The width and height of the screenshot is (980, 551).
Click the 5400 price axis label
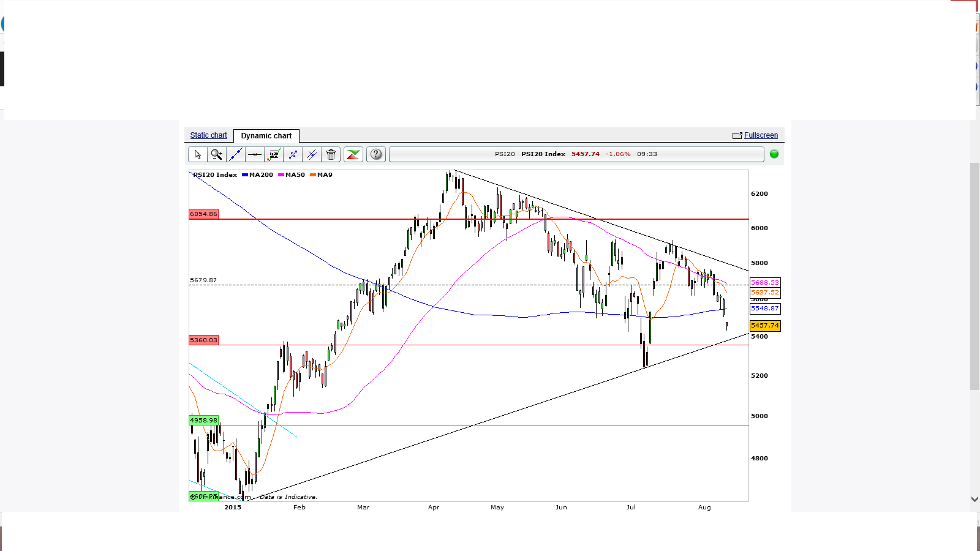coord(759,337)
